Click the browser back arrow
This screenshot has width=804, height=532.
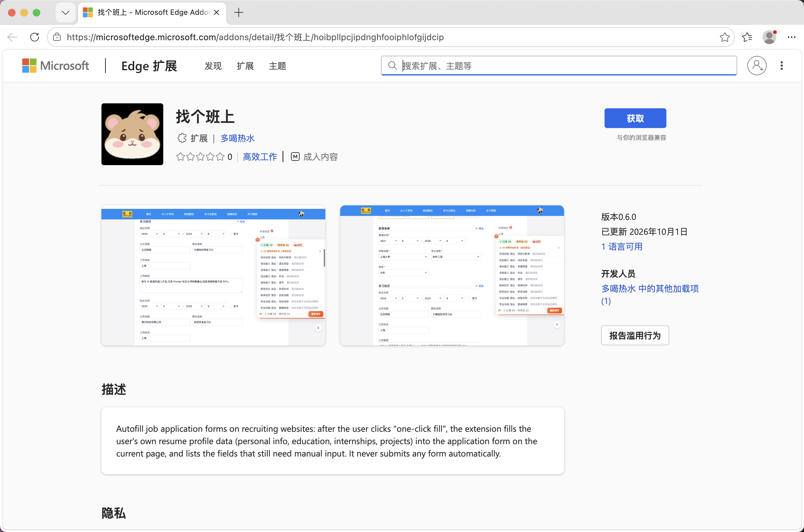click(13, 37)
